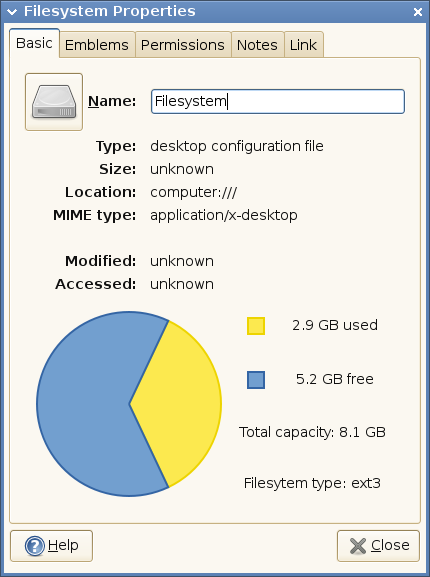Click the Location value computer:///
The image size is (430, 577).
[x=193, y=192]
